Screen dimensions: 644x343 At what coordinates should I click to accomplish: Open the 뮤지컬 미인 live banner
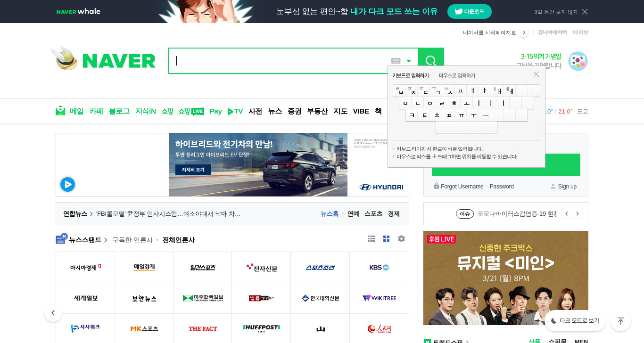[506, 278]
